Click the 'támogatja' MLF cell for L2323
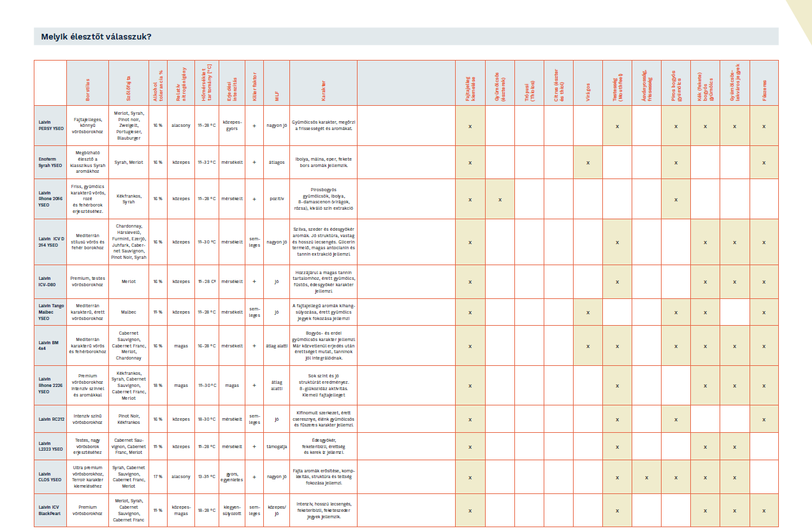812x531 pixels. 276,446
